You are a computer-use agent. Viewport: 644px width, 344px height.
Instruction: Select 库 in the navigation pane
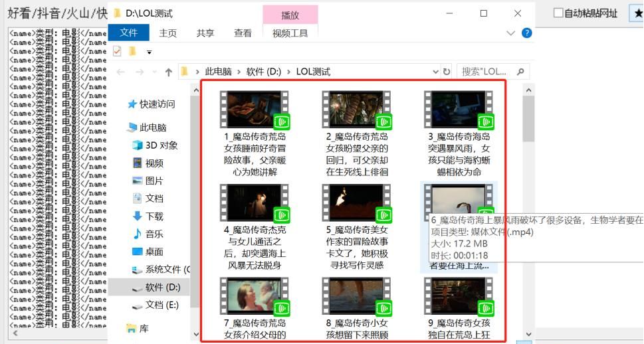point(138,329)
